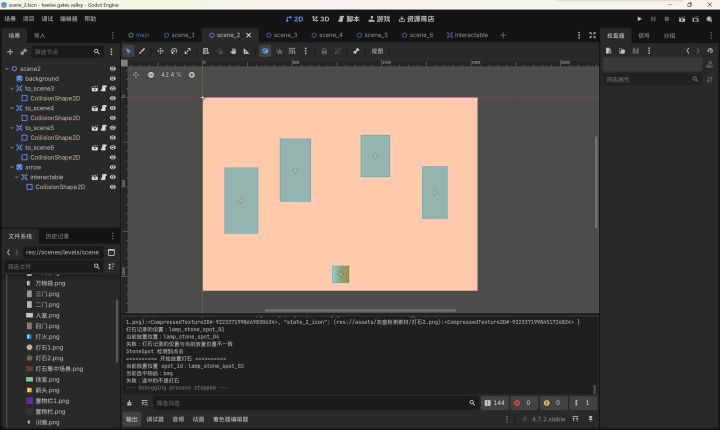
Task: Switch to the scene_3 tab
Action: 281,35
